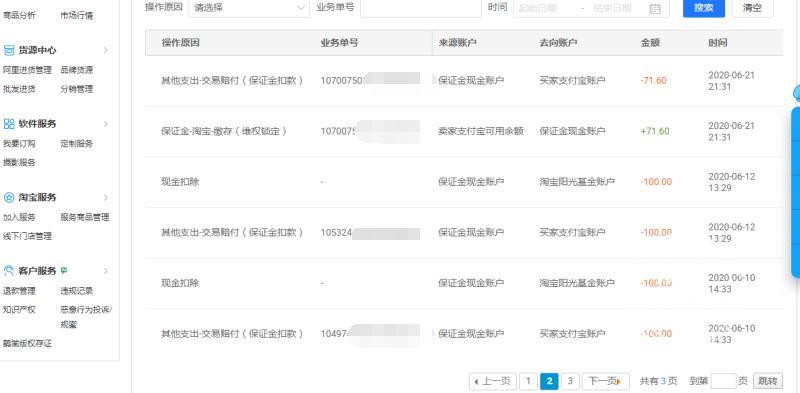Open 品牌货源 link
800x393 pixels.
77,70
